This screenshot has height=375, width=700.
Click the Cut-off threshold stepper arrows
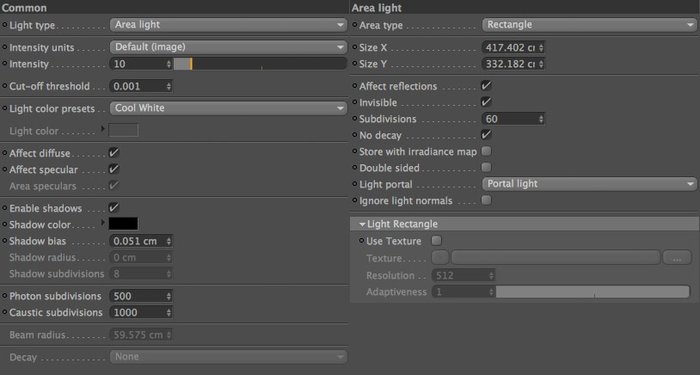169,86
